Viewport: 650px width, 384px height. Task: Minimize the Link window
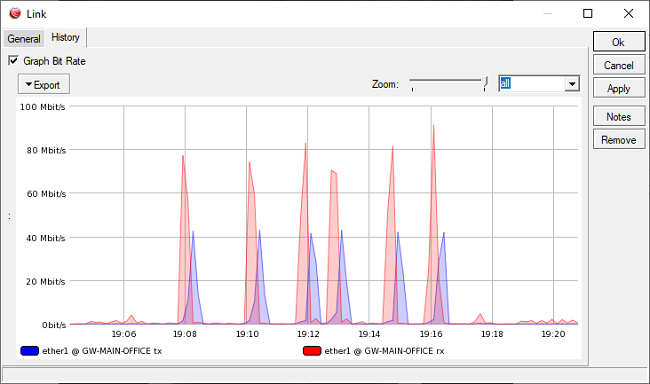(548, 13)
